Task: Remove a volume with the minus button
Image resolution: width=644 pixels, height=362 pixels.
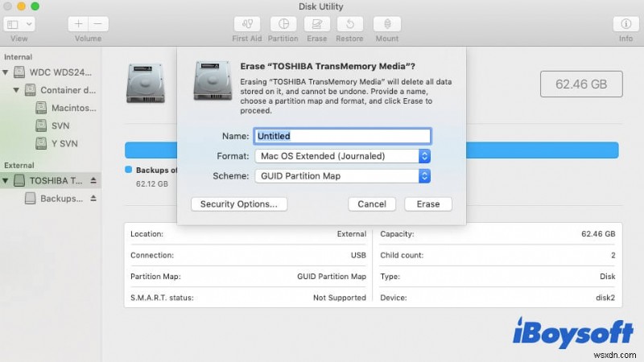Action: [98, 24]
